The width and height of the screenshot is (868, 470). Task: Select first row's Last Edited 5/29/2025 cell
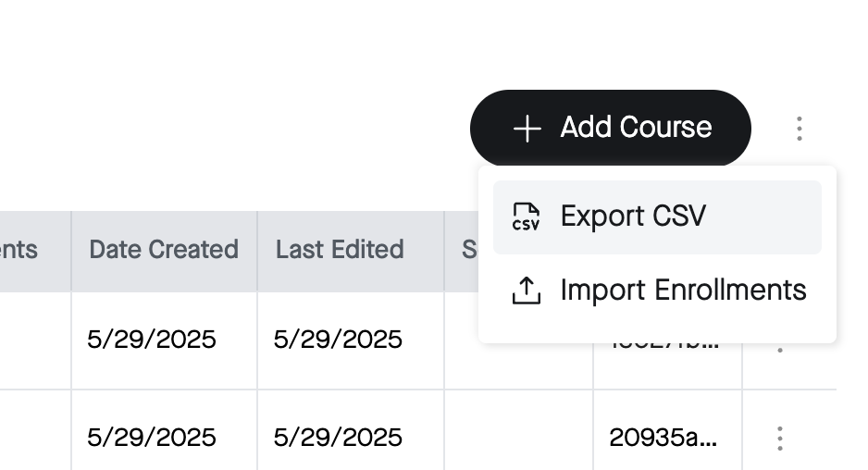tap(351, 340)
